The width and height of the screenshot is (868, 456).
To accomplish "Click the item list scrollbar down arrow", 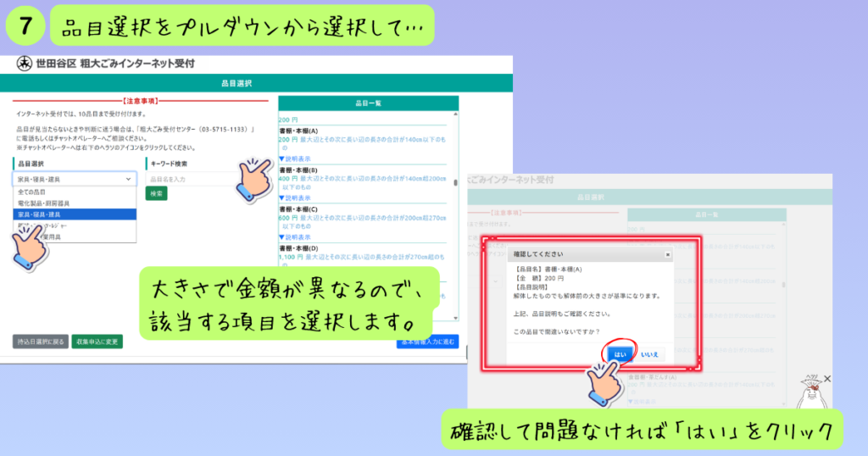I will (x=455, y=318).
